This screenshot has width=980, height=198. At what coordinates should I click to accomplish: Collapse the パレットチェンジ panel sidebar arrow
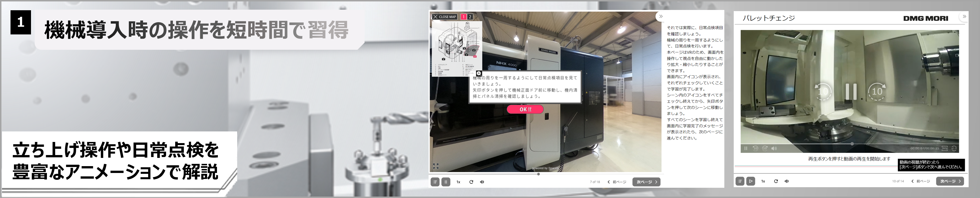click(x=964, y=16)
